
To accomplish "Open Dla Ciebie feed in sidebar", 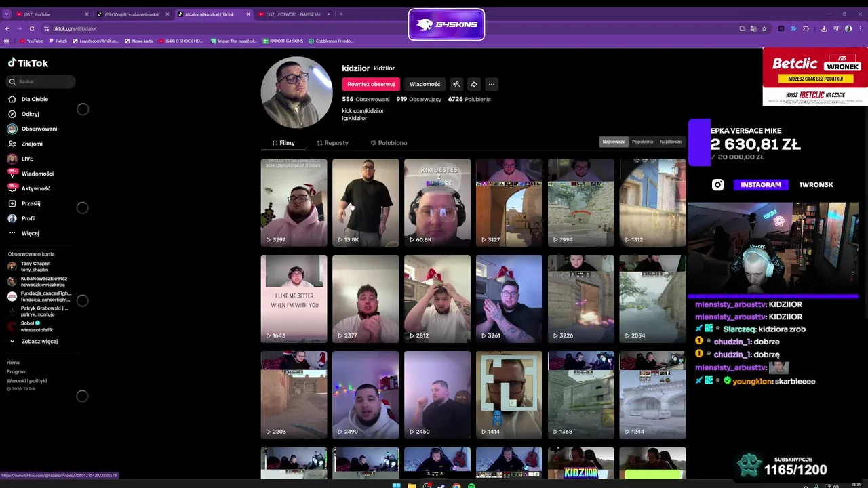I will click(34, 99).
